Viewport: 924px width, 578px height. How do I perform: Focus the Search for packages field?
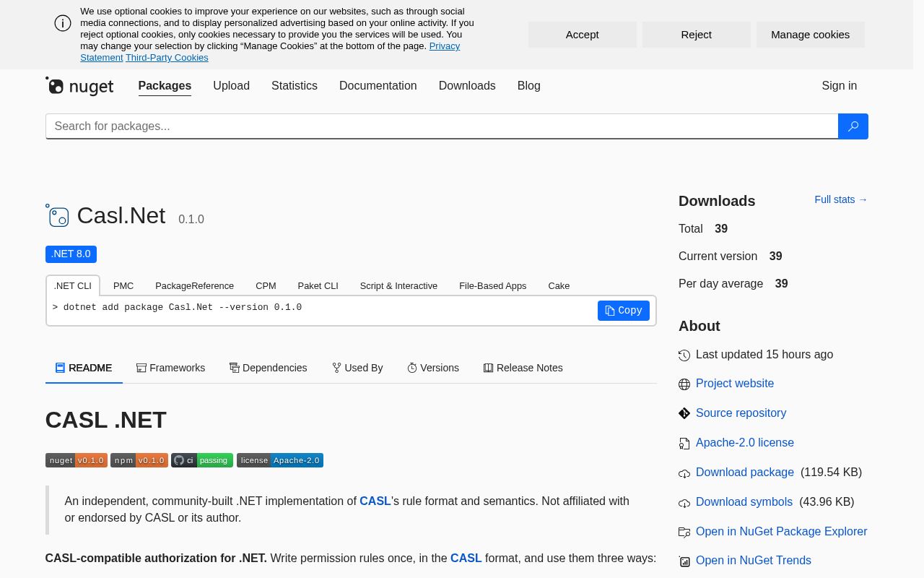pyautogui.click(x=442, y=126)
